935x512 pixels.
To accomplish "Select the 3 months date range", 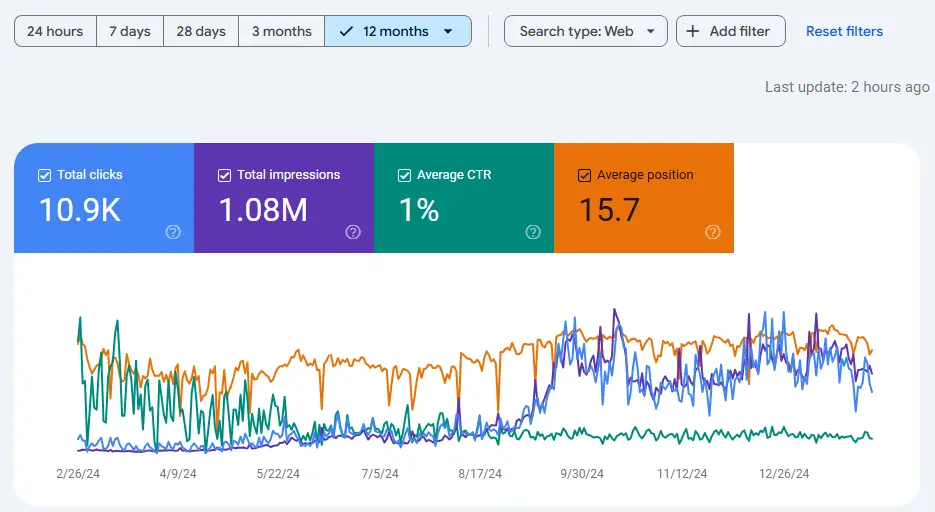I will (281, 31).
